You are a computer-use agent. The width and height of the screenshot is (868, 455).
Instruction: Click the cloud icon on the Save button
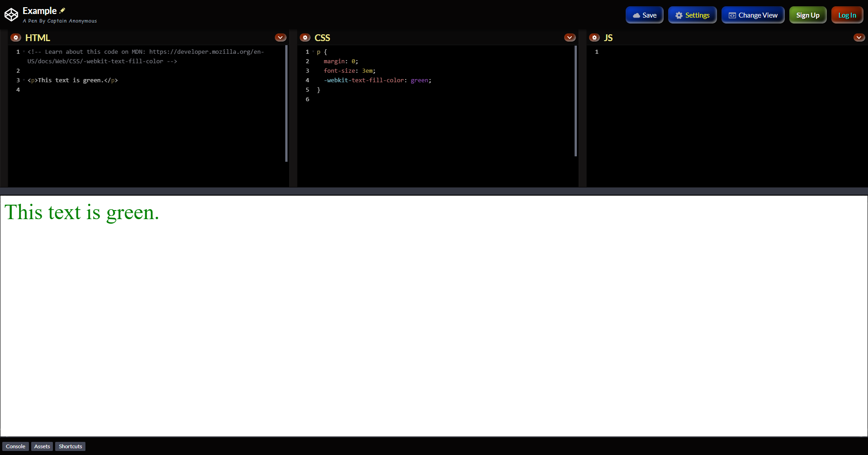point(637,15)
